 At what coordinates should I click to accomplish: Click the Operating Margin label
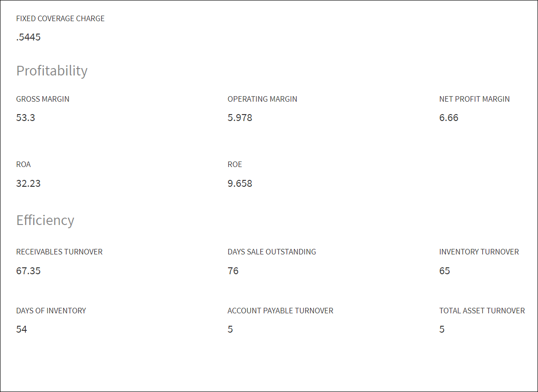(262, 99)
